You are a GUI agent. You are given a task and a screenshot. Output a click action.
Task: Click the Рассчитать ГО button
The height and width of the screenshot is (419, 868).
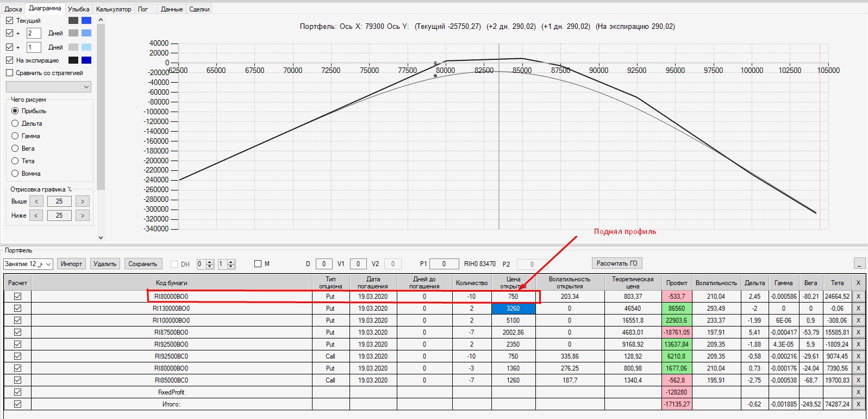pyautogui.click(x=617, y=263)
